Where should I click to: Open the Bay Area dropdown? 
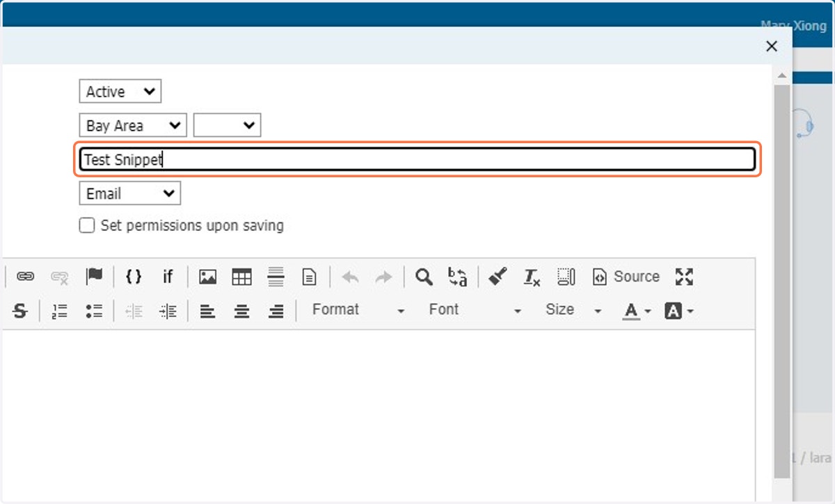tap(133, 126)
